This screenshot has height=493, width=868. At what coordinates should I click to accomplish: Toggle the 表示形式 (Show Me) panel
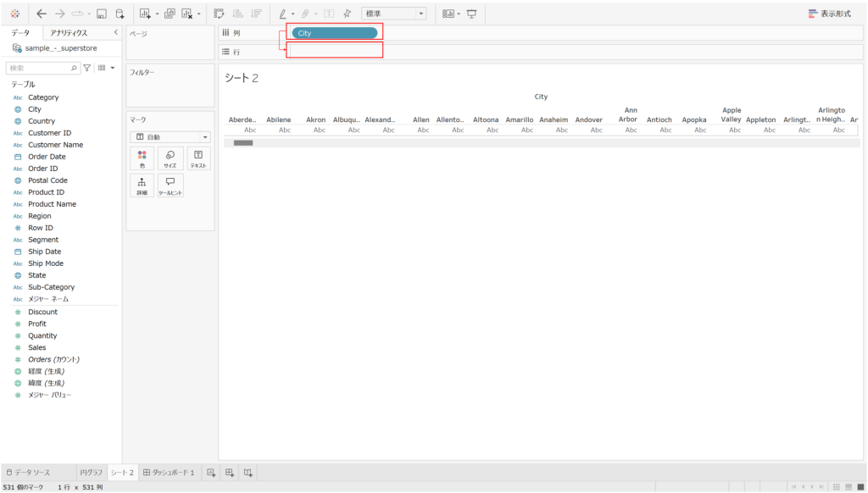[829, 14]
